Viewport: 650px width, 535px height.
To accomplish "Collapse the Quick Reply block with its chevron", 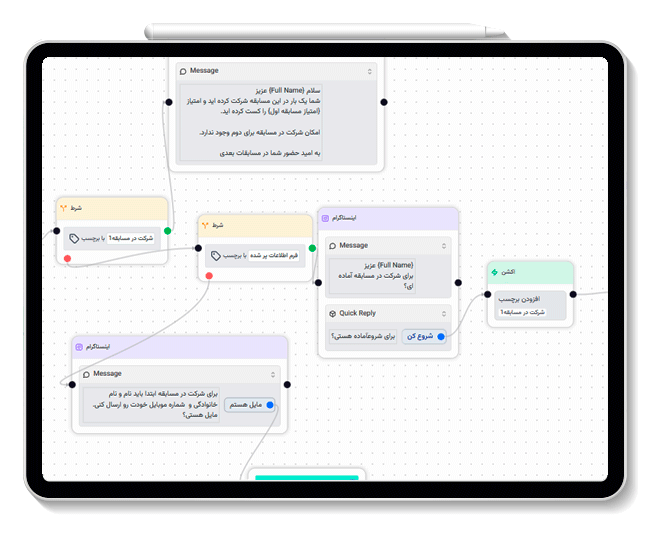I will (444, 313).
